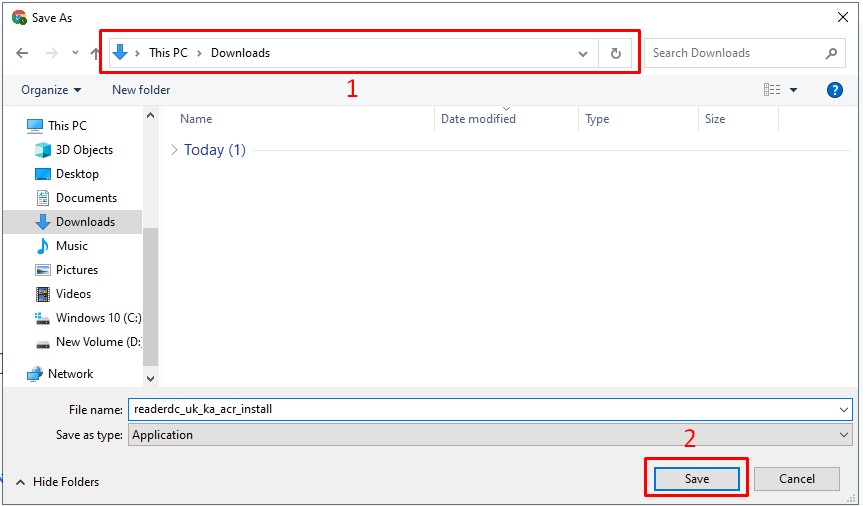863x506 pixels.
Task: Select the Videos folder in sidebar
Action: [x=73, y=294]
